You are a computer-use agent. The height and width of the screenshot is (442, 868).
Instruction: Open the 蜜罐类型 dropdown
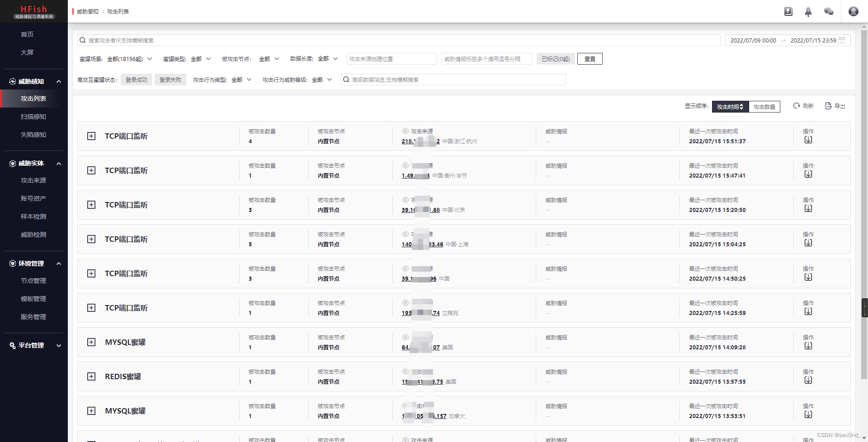(x=201, y=59)
